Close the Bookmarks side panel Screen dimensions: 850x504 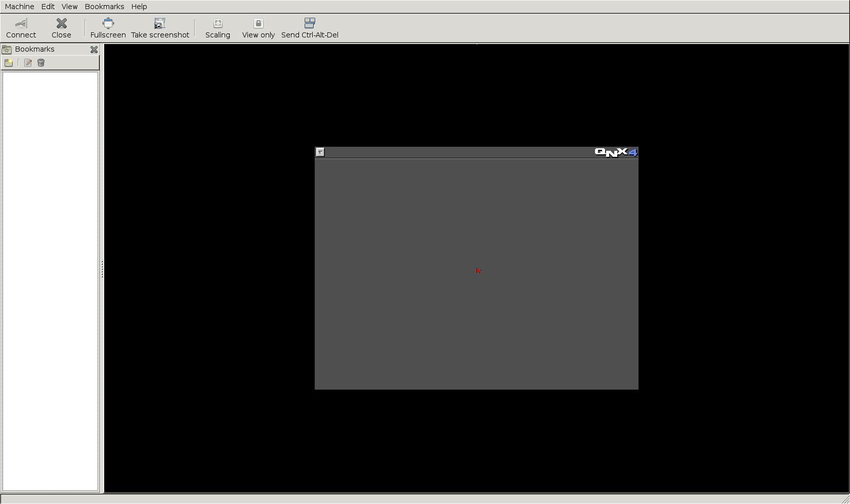point(94,50)
